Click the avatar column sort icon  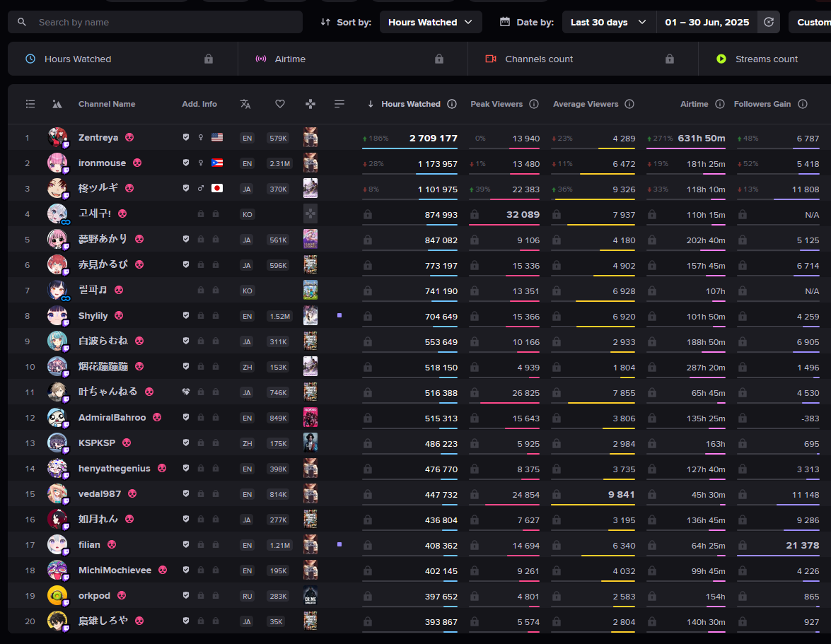pos(57,105)
